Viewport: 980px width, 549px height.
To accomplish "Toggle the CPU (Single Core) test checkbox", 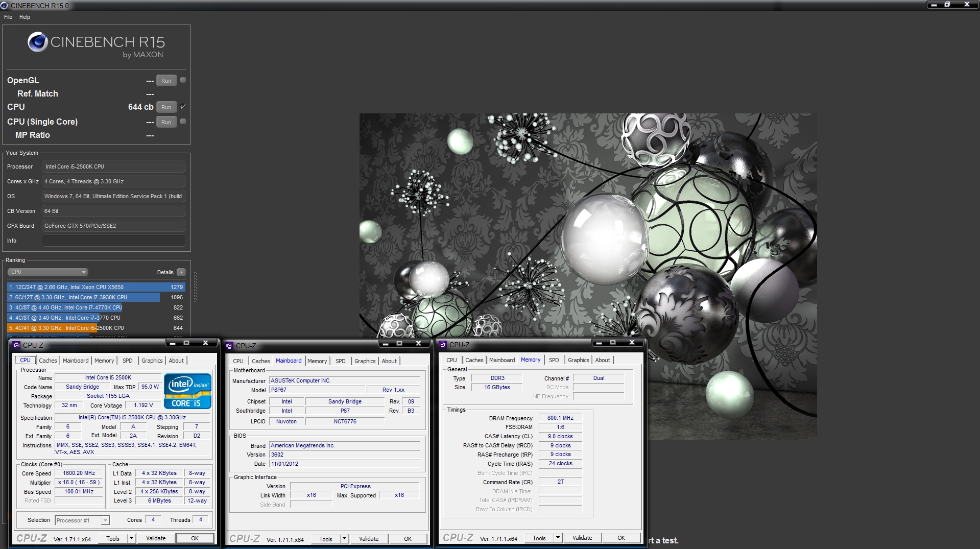I will coord(183,122).
